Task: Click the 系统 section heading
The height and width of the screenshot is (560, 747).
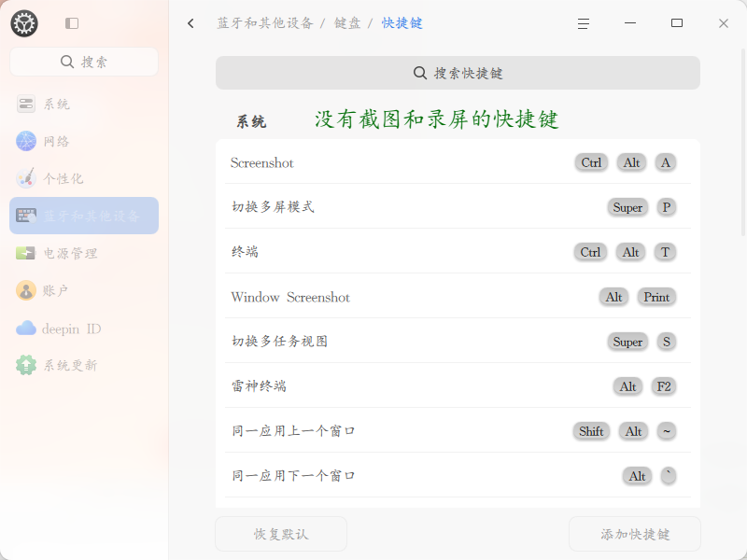Action: (x=251, y=121)
